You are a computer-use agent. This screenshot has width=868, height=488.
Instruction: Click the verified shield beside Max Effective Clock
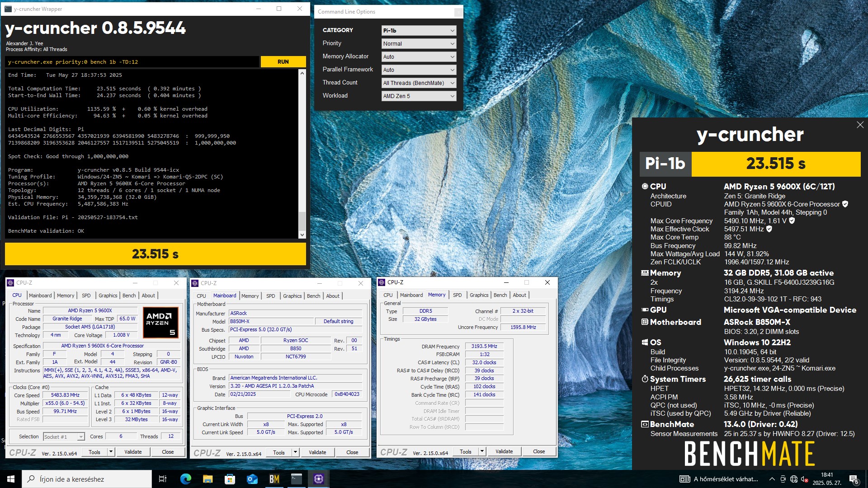(x=769, y=229)
